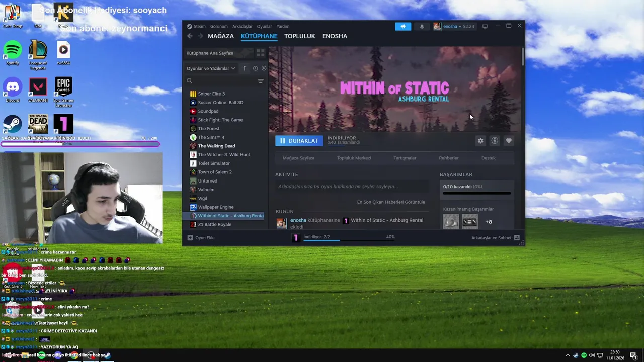Select The Witcher 3: Wild Hunt entry
Image resolution: width=644 pixels, height=362 pixels.
[225, 154]
